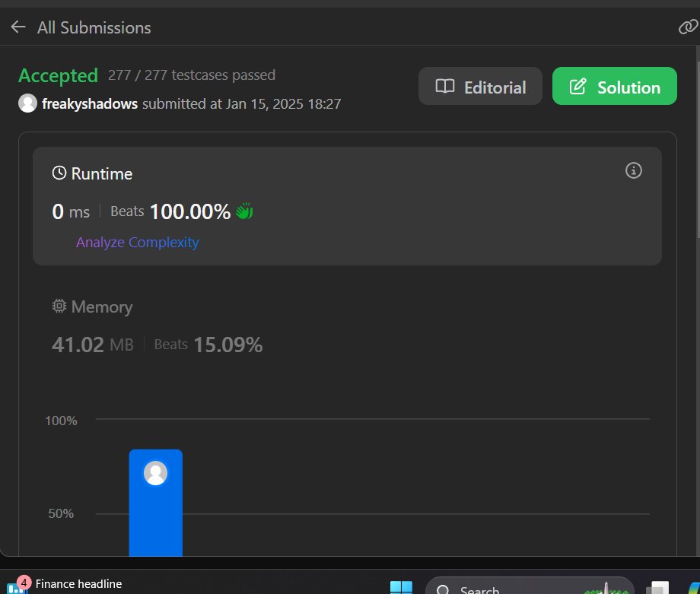Click the blue memory distribution bar

(156, 503)
